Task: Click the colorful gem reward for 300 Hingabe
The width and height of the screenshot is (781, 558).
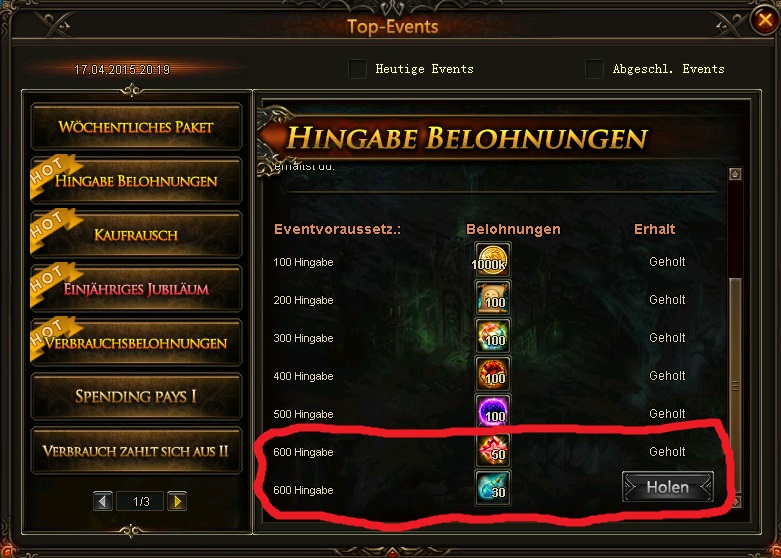Action: click(x=493, y=336)
